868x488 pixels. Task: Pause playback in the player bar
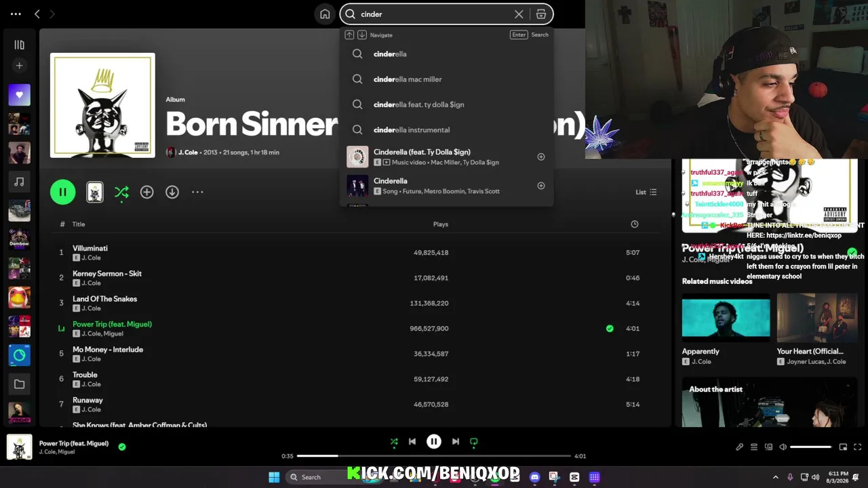click(x=434, y=442)
